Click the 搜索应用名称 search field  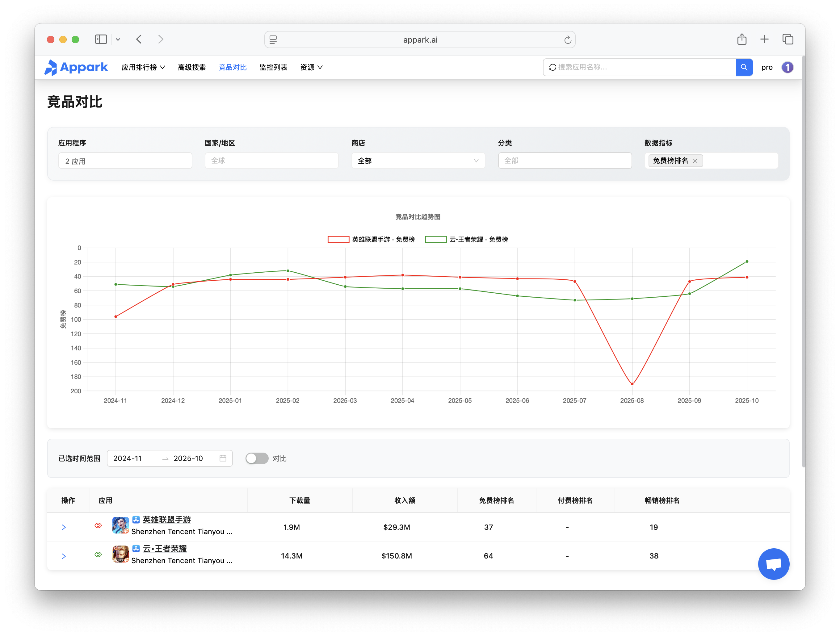point(642,67)
